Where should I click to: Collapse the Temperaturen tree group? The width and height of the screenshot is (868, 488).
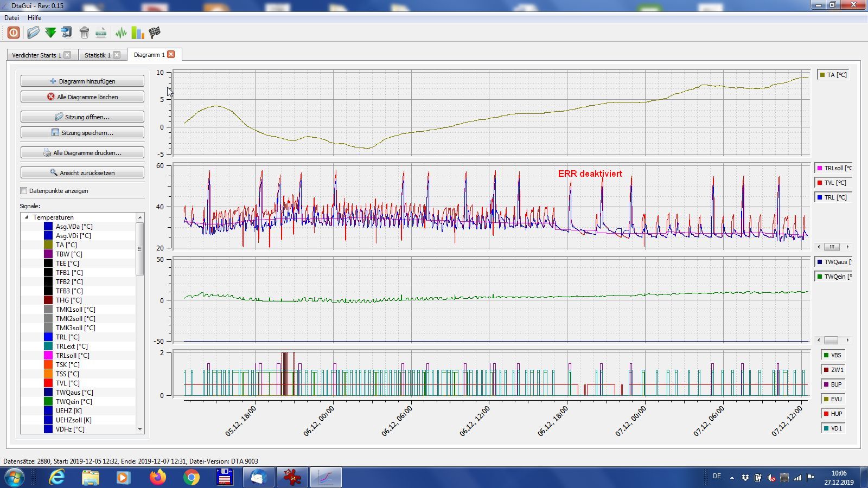[27, 217]
